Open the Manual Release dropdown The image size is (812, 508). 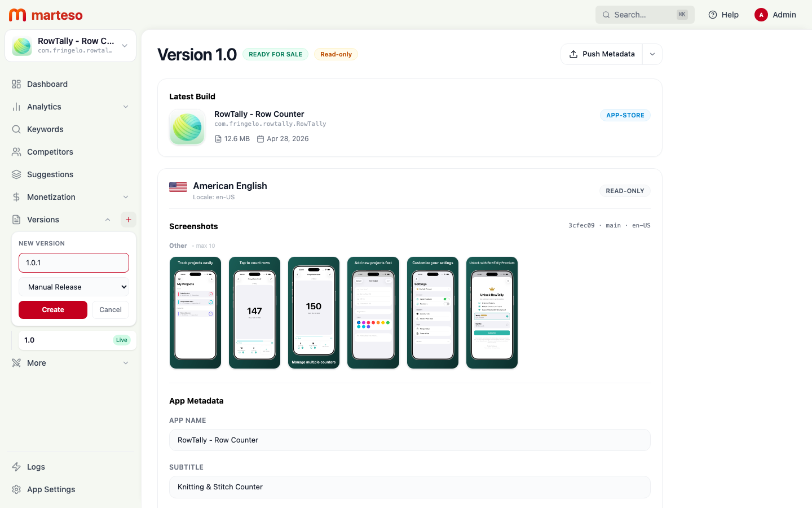coord(74,287)
